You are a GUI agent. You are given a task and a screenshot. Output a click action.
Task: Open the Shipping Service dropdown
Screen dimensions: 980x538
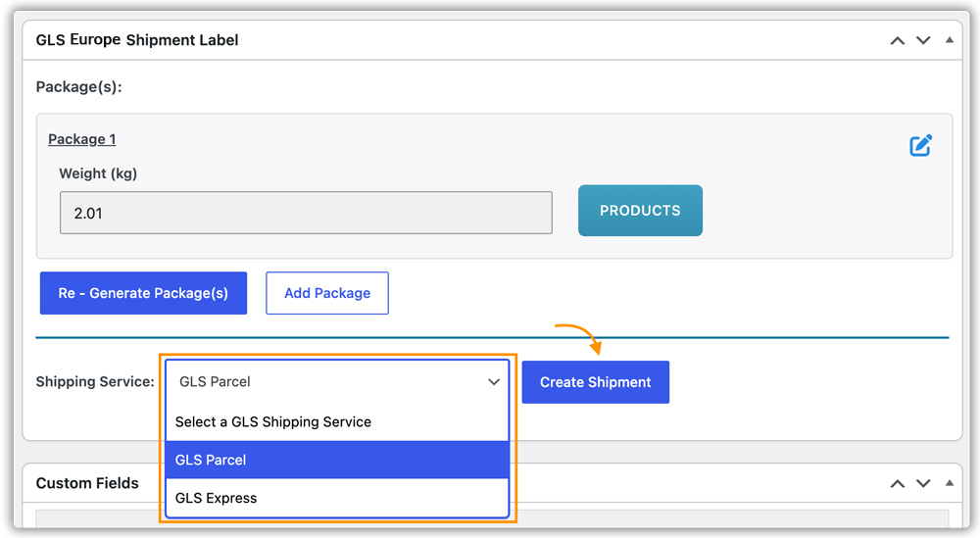point(337,382)
